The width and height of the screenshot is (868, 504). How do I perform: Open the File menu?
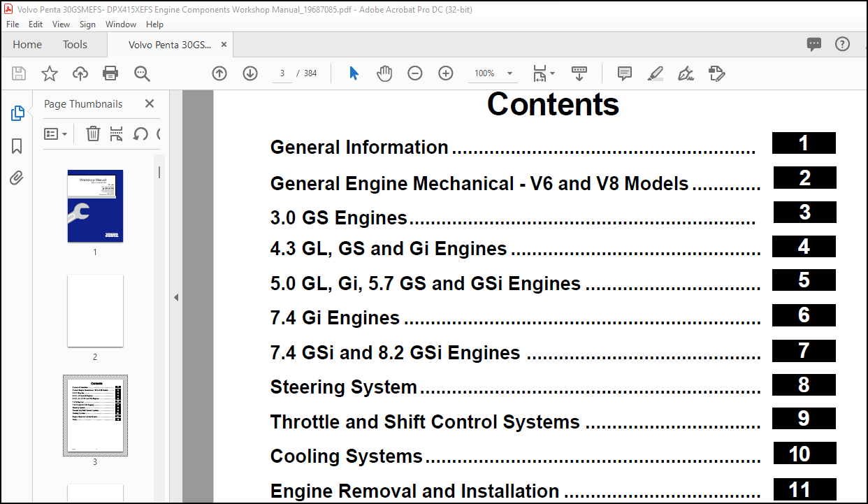(x=13, y=24)
